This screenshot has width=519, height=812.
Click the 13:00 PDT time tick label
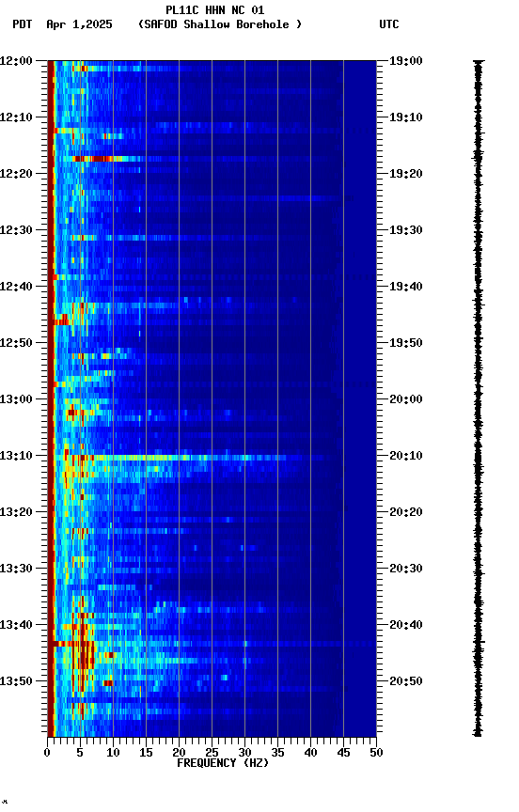click(16, 399)
